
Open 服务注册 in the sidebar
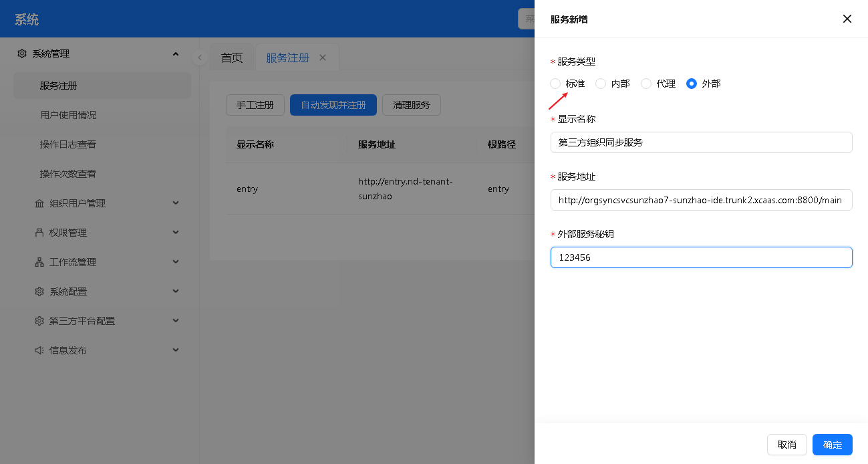point(102,86)
